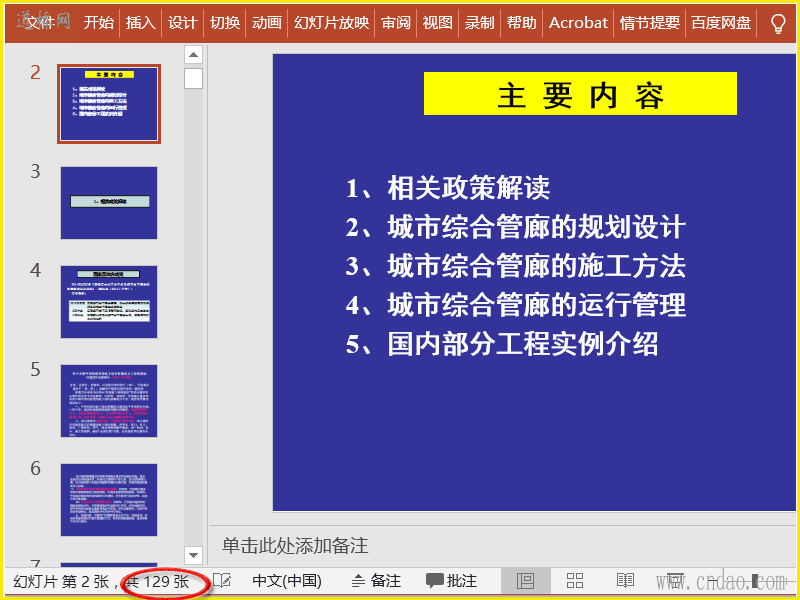The image size is (800, 600).
Task: Open the 切换 ribbon tab
Action: click(224, 23)
